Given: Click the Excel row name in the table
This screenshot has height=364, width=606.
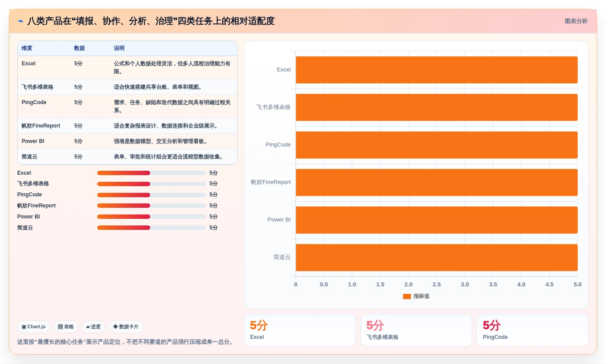Looking at the screenshot, I should click(29, 64).
